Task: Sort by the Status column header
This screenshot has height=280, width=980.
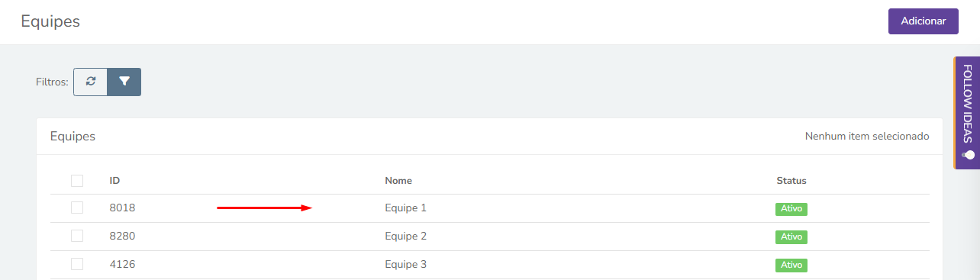Action: pyautogui.click(x=791, y=181)
